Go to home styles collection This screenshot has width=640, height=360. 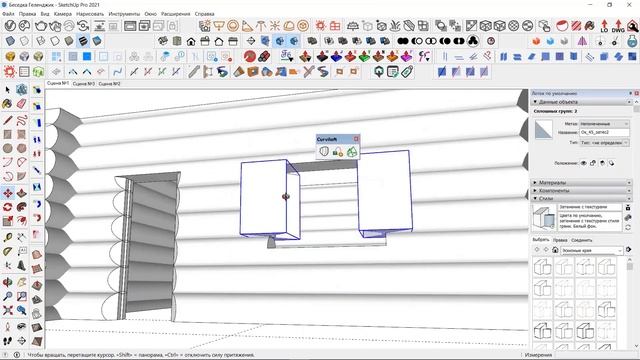pyautogui.click(x=555, y=250)
